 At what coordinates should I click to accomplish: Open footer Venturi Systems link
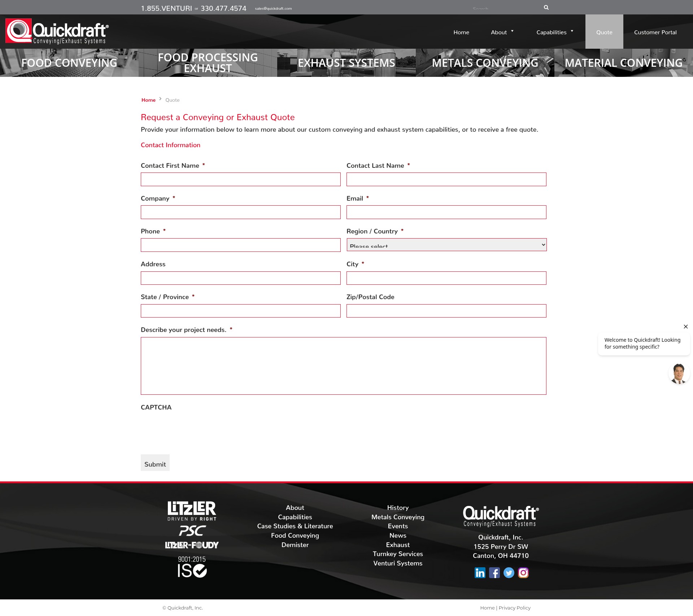coord(398,563)
